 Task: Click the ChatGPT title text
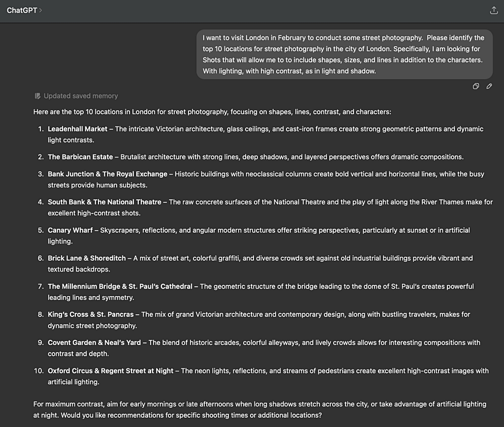(x=22, y=10)
